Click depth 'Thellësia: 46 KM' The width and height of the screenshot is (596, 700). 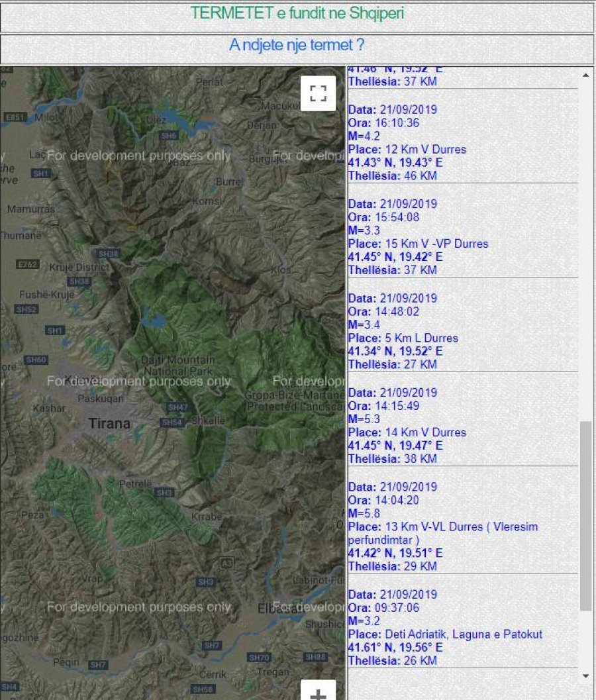coord(393,176)
